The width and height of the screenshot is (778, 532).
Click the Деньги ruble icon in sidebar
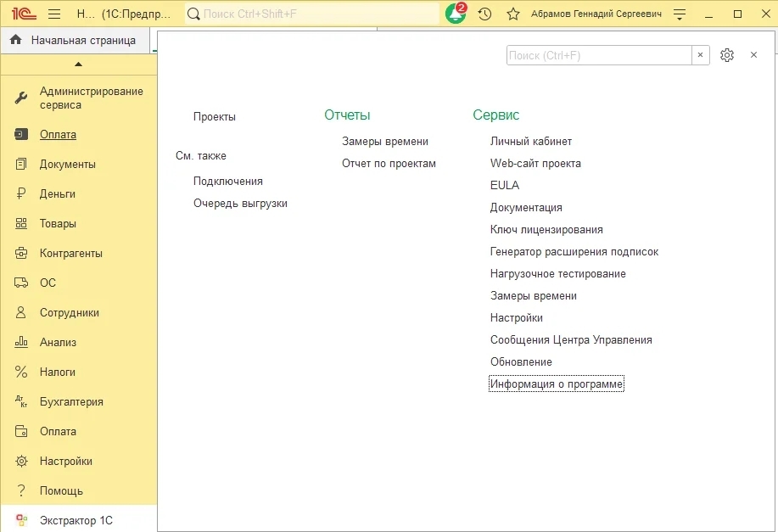click(21, 194)
